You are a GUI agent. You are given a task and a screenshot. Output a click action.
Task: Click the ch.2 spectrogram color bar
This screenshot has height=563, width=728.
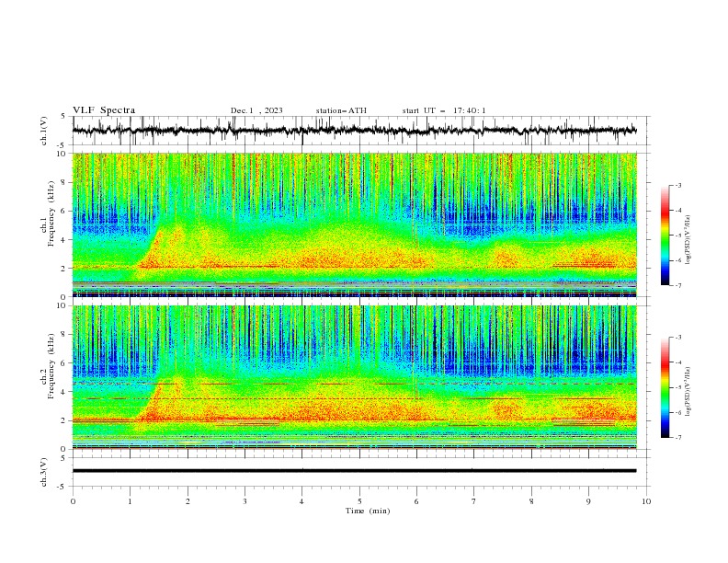click(665, 387)
